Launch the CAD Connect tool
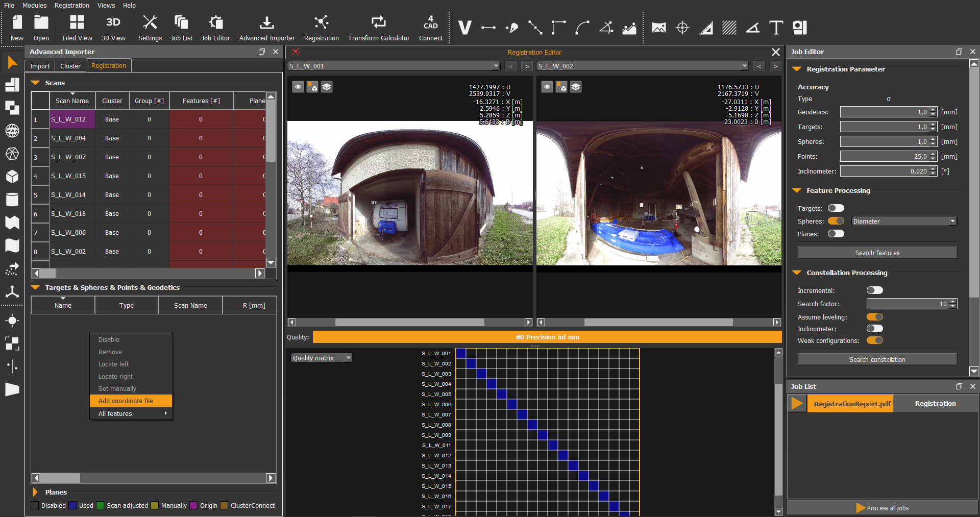 [430, 28]
